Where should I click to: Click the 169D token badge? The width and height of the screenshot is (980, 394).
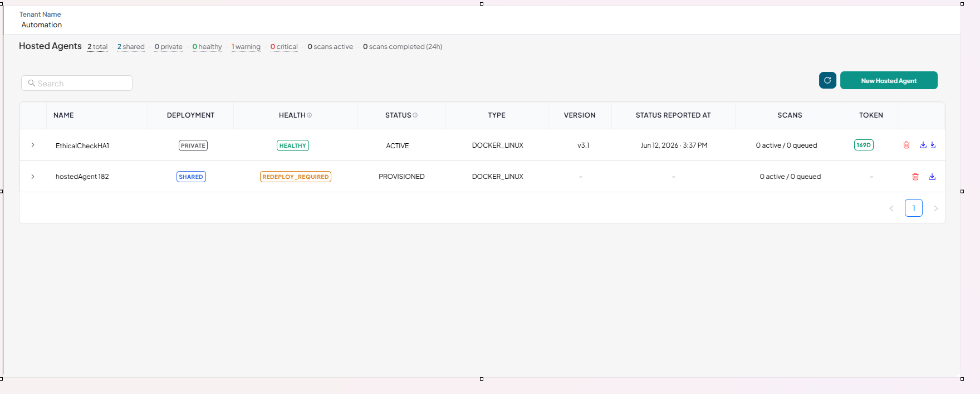click(x=864, y=145)
